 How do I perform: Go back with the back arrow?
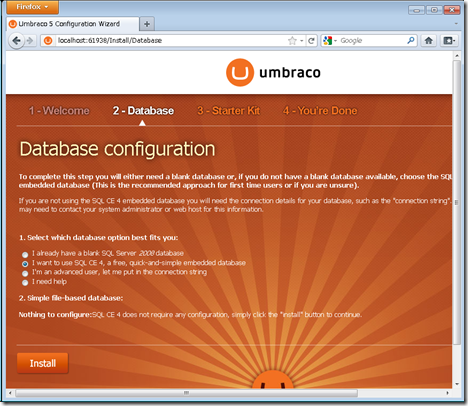point(16,41)
